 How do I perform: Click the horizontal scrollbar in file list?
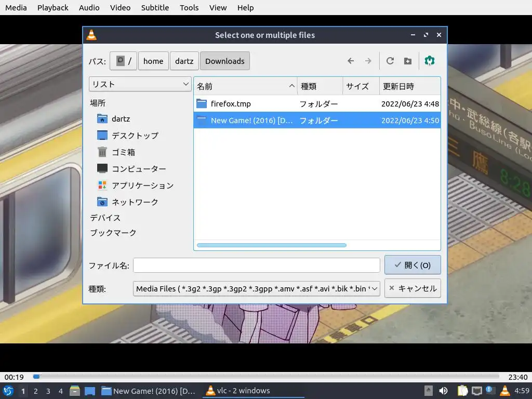tap(271, 245)
